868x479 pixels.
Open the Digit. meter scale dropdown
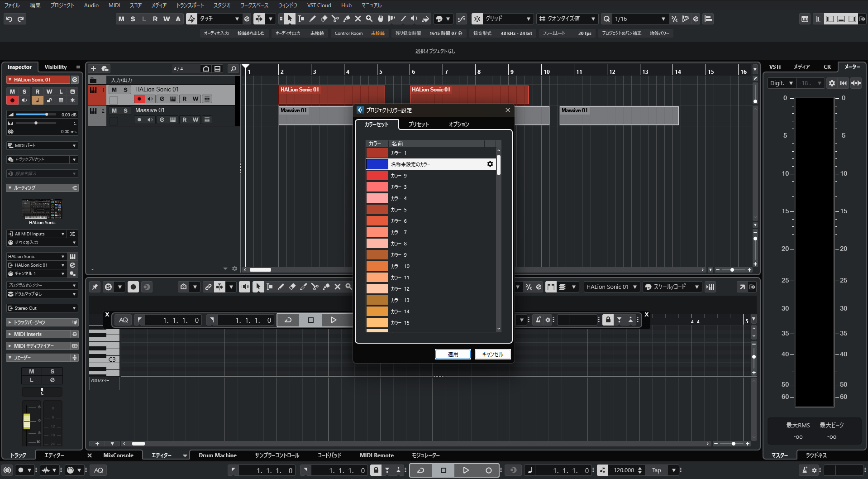click(x=782, y=83)
